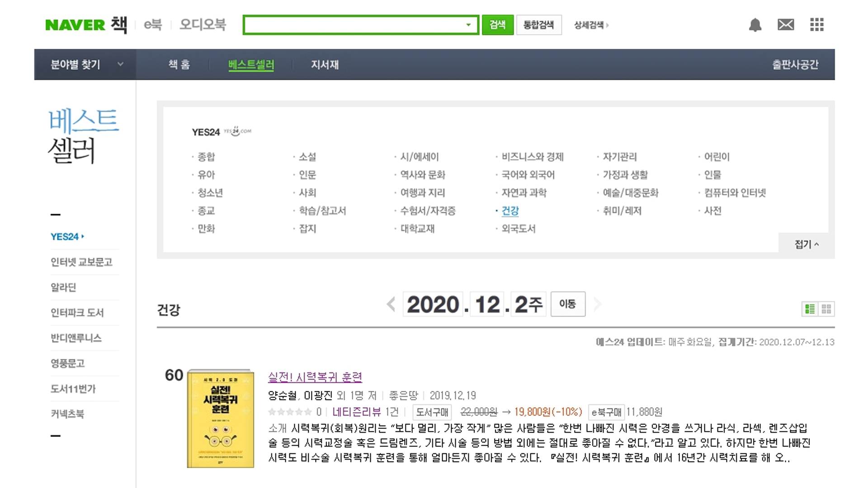Open the notifications bell icon
This screenshot has height=488, width=868.
(755, 25)
